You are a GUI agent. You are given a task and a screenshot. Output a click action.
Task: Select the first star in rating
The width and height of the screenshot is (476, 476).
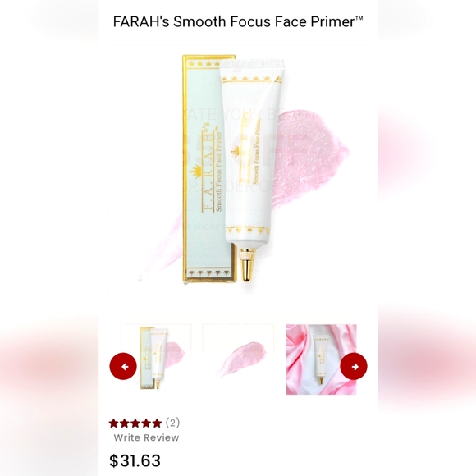pos(113,423)
